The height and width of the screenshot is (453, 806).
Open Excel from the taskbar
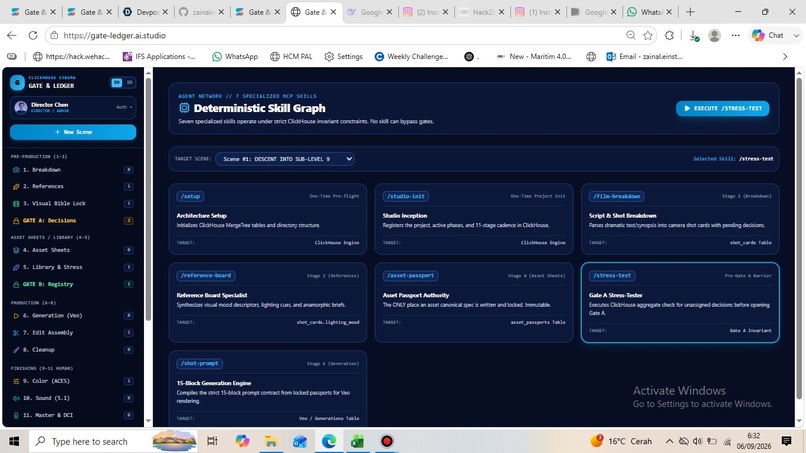pyautogui.click(x=358, y=441)
